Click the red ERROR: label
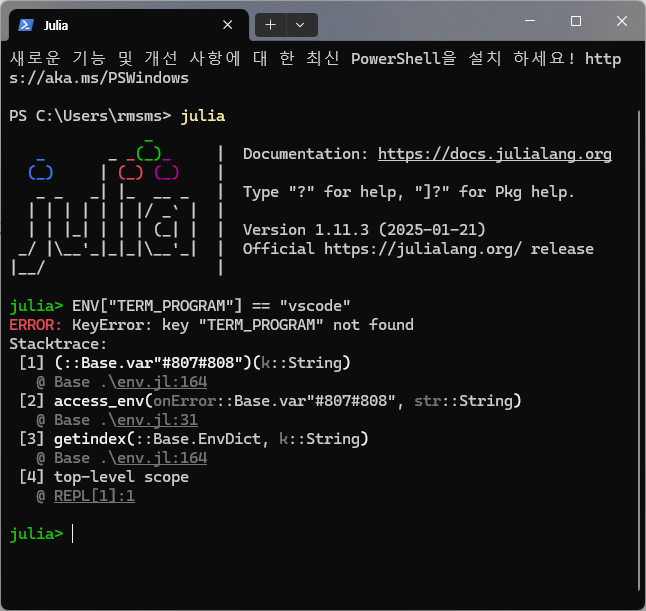Viewport: 646px width, 611px height. tap(35, 325)
